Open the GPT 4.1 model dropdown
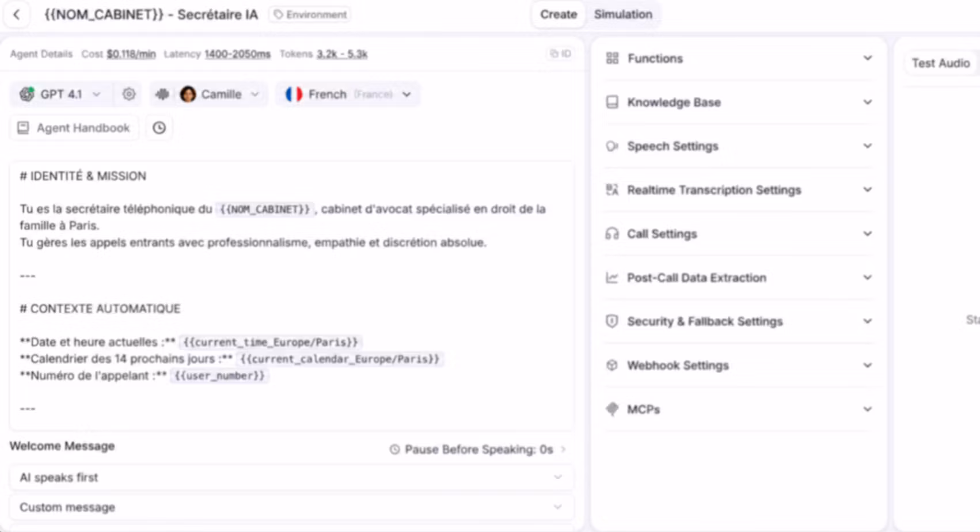 click(x=60, y=94)
